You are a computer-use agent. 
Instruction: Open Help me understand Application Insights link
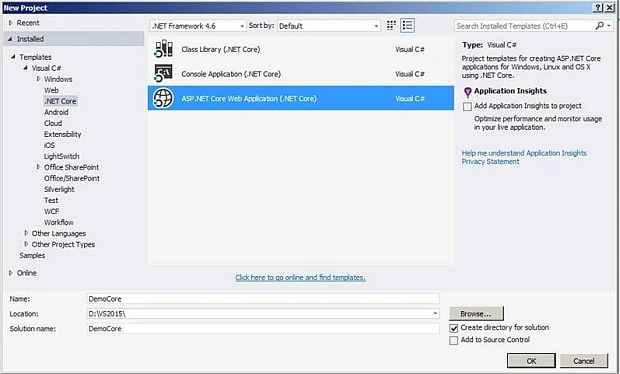tap(524, 153)
